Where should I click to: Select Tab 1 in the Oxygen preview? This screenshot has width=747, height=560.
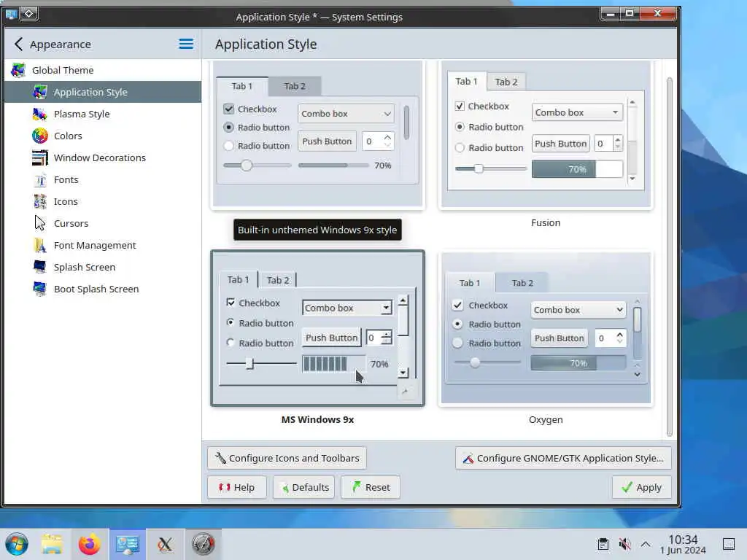(x=470, y=283)
